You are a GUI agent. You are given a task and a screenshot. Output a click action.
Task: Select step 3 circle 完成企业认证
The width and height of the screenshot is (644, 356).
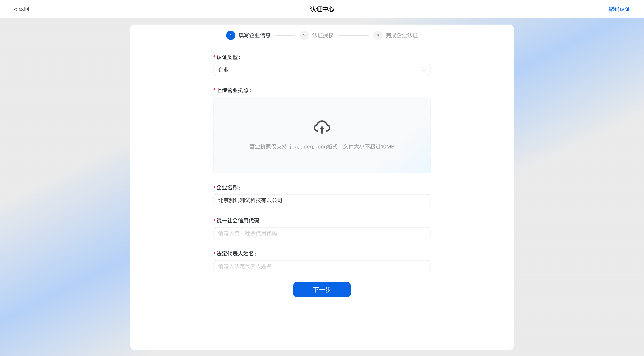378,35
